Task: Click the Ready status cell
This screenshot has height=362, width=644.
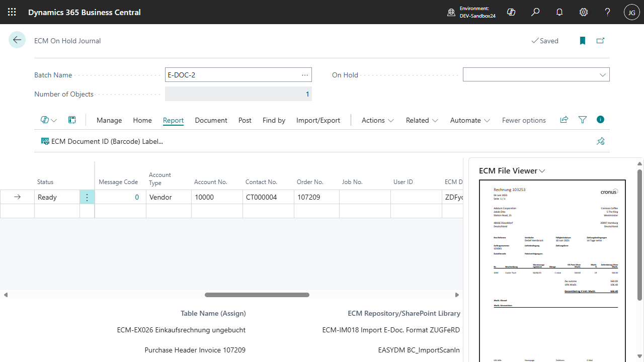Action: click(x=57, y=197)
